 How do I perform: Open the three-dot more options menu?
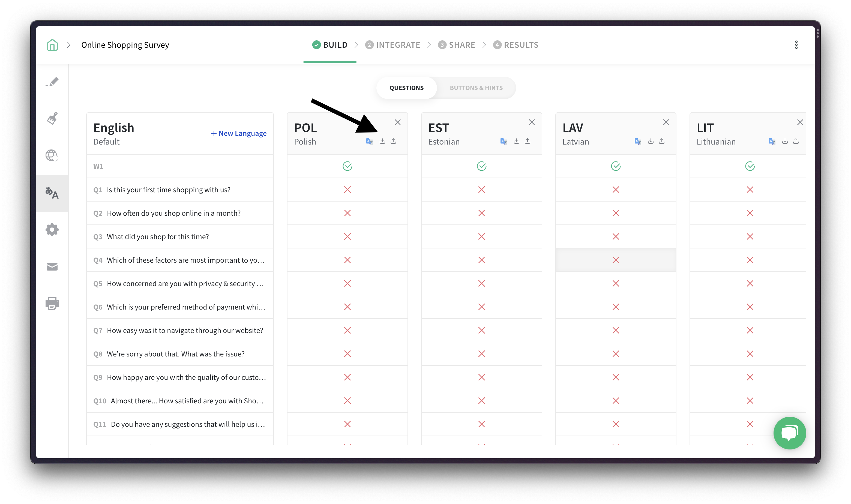pyautogui.click(x=796, y=45)
